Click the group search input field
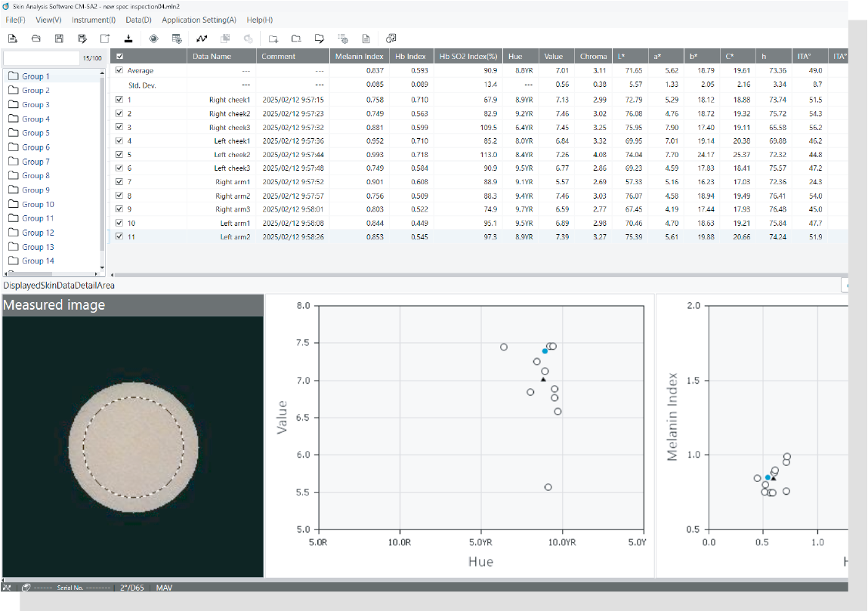 point(41,58)
